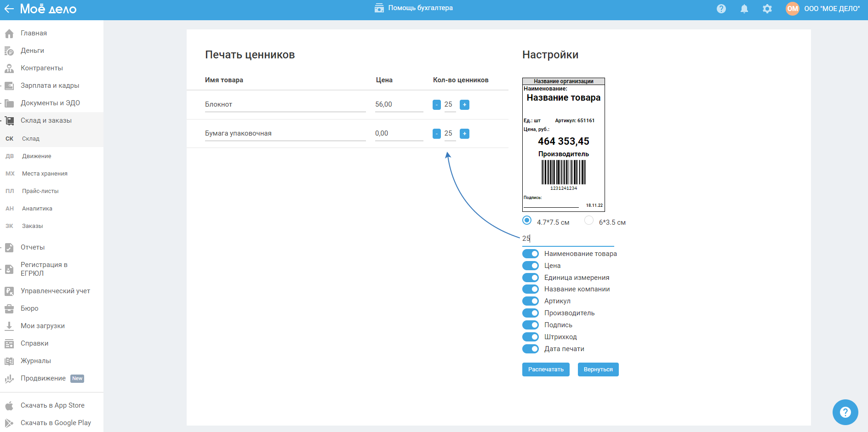Viewport: 868px width, 432px height.
Task: Open the Прайс-листы submenu item
Action: tap(40, 191)
